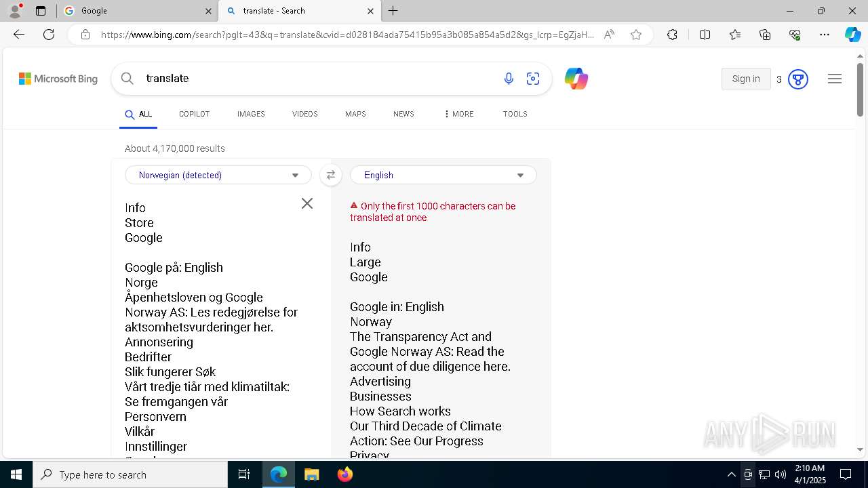Select the ALL results tab
Image resolution: width=868 pixels, height=488 pixels.
[138, 115]
